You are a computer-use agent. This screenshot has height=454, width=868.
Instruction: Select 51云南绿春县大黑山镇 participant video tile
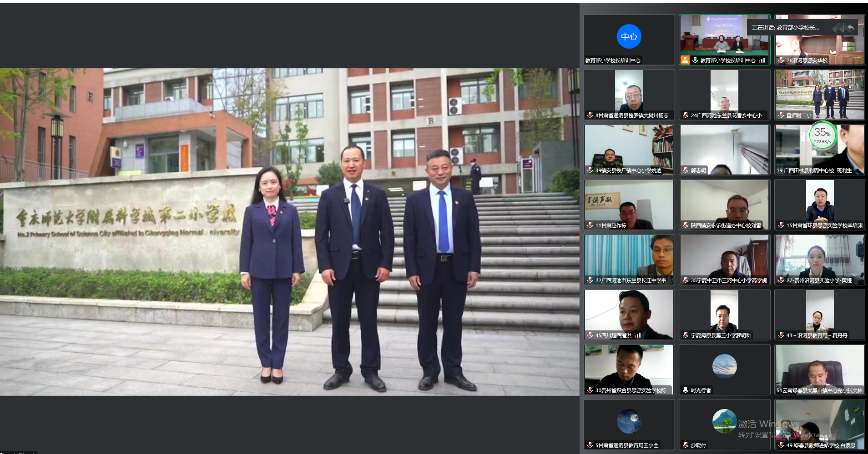[x=820, y=369]
